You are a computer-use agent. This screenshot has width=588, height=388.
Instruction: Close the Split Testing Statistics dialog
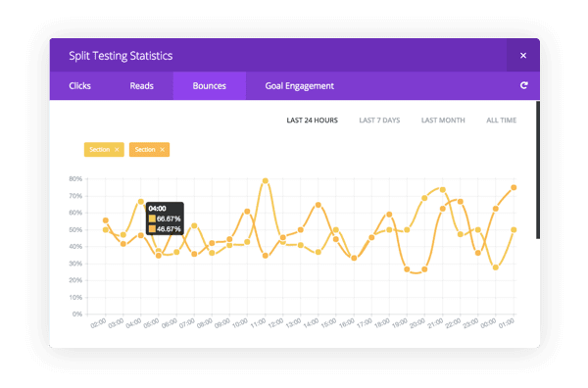pos(523,56)
